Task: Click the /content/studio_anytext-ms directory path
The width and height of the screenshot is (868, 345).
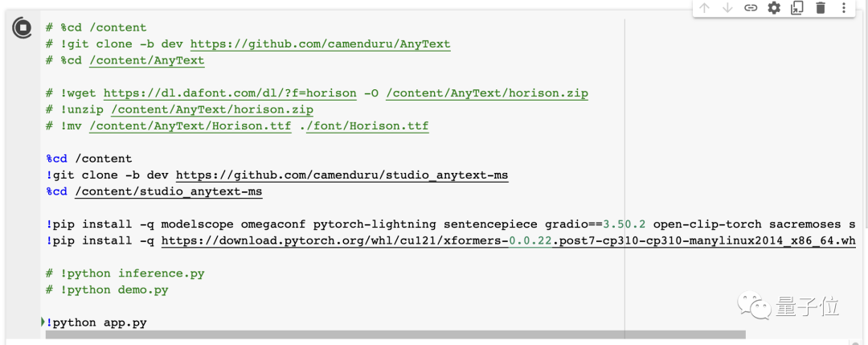Action: [168, 191]
